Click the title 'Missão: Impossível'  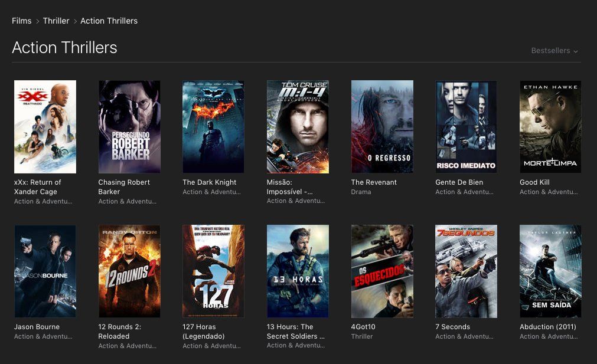289,187
